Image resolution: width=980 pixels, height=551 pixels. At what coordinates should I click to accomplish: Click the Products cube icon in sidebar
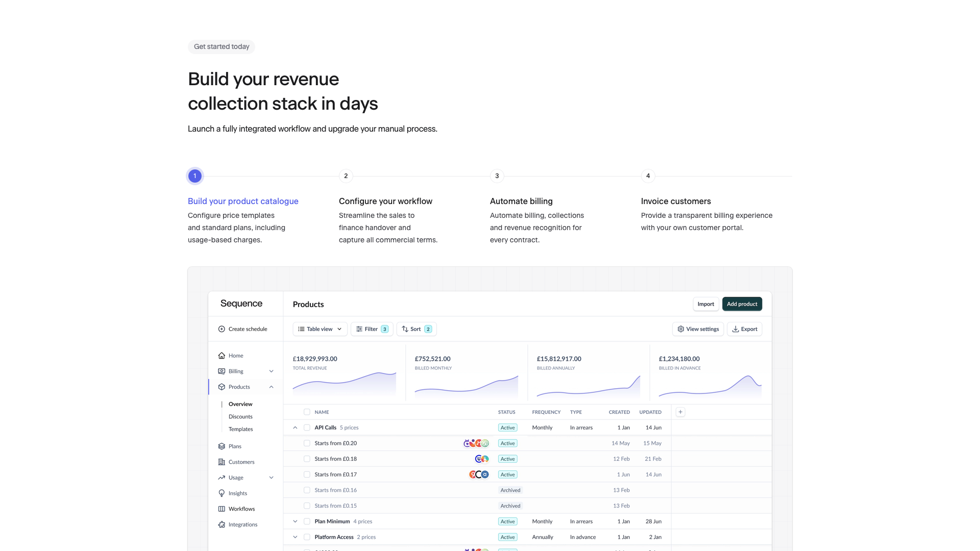tap(222, 387)
